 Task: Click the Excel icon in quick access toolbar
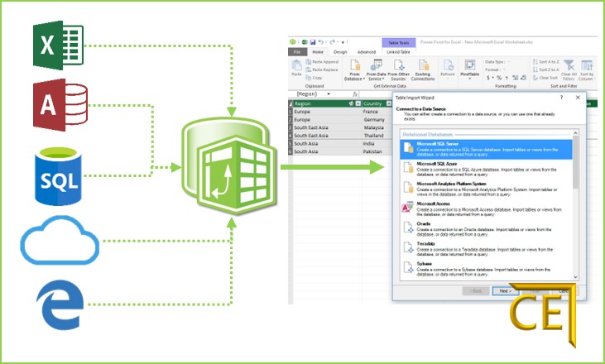(305, 42)
